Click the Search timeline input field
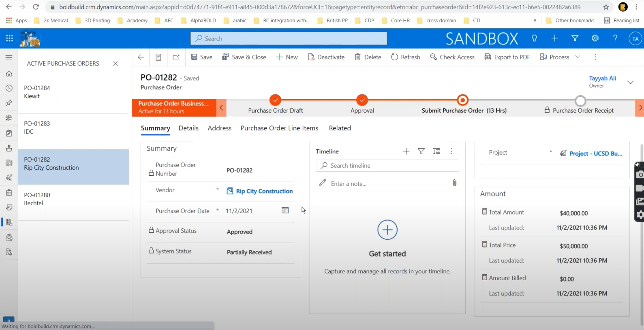This screenshot has width=644, height=330. tap(387, 166)
